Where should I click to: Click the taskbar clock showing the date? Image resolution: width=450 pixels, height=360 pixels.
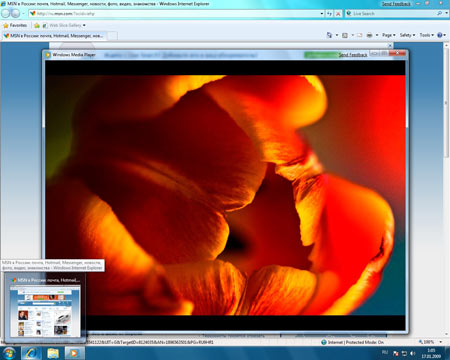coord(431,354)
